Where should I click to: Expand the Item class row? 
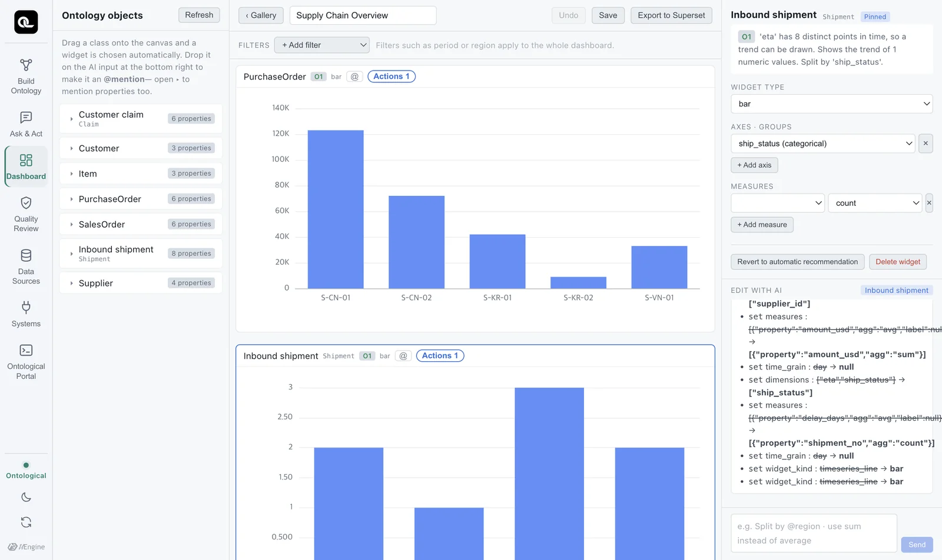point(71,174)
